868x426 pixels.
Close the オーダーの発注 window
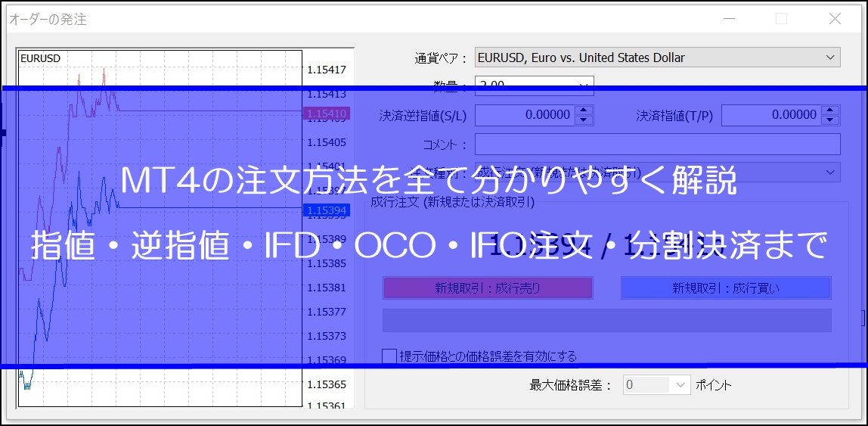(x=835, y=19)
